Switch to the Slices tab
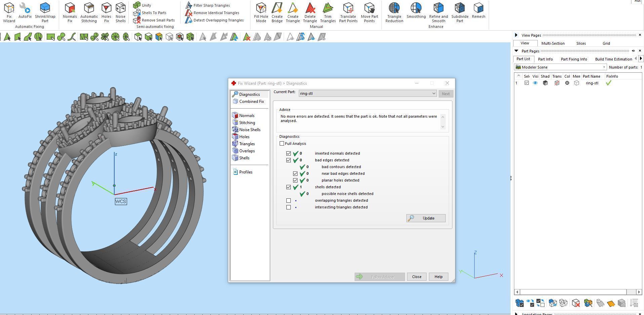This screenshot has width=644, height=315. click(581, 43)
